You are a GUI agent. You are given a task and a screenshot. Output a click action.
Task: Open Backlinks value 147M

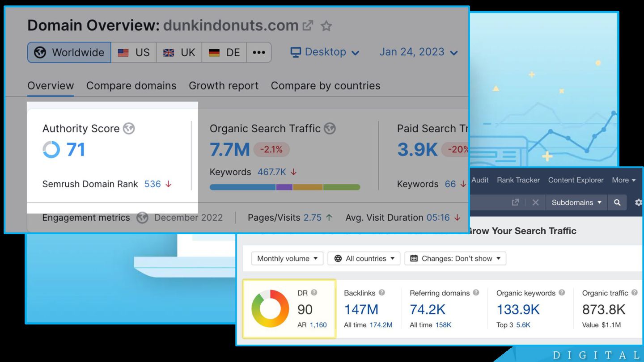[x=361, y=309]
